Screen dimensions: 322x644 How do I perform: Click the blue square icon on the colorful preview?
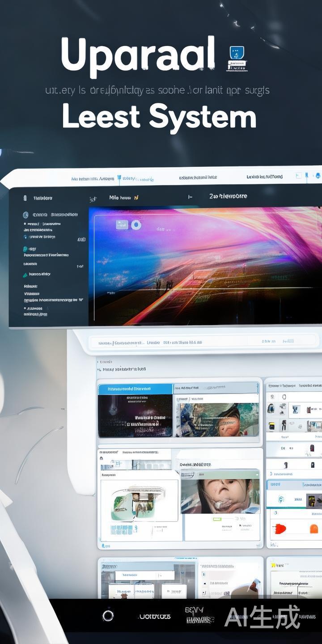(x=122, y=225)
